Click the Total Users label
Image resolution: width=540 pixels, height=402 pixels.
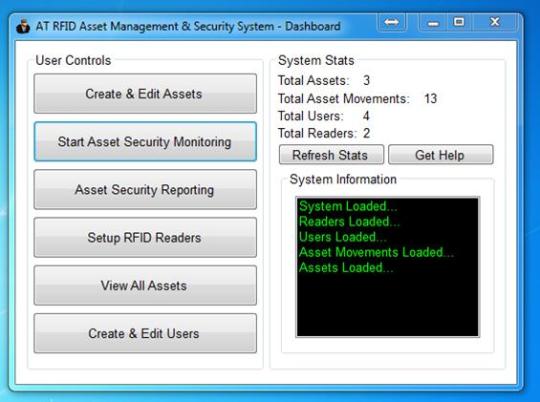tap(311, 116)
